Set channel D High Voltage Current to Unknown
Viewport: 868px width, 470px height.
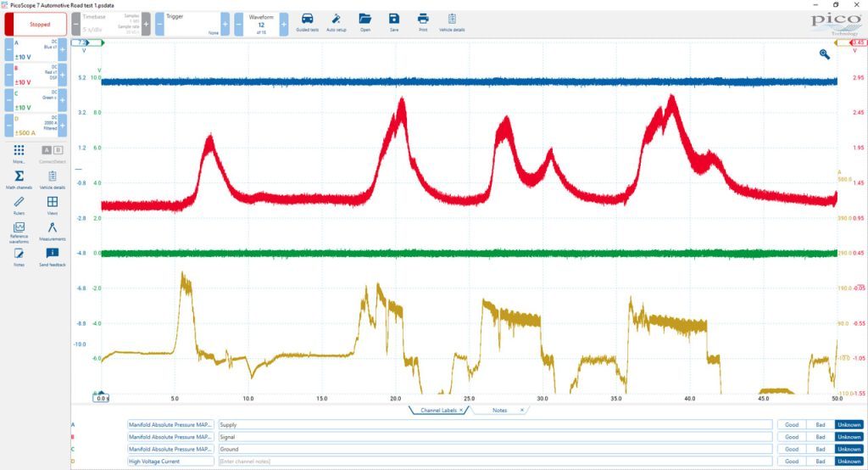[849, 462]
